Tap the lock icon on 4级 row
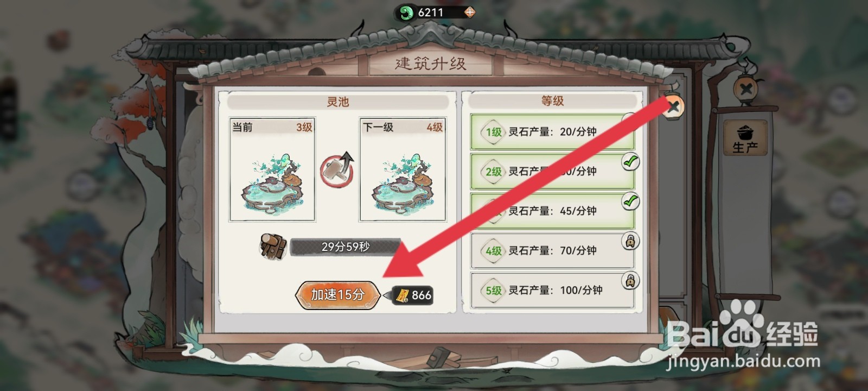This screenshot has height=391, width=868. (x=630, y=241)
